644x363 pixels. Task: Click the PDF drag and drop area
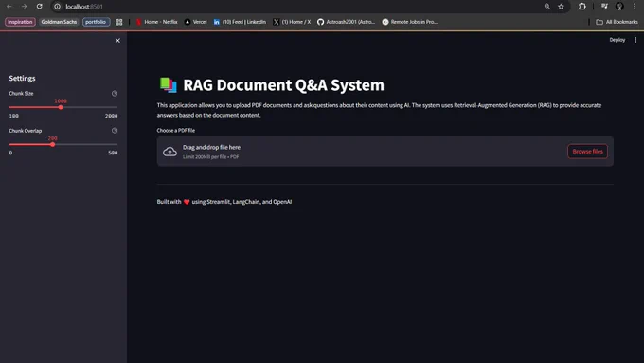coord(385,152)
